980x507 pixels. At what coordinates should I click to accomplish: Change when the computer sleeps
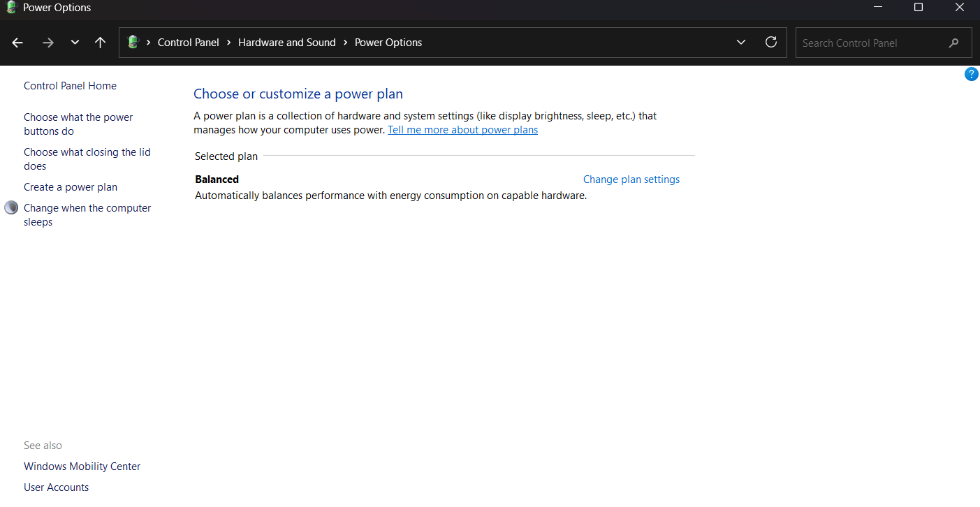[87, 215]
